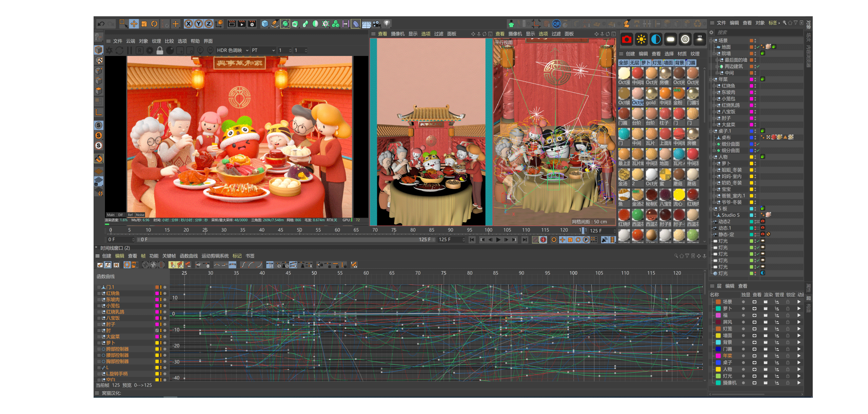Expand the 萝卜 track in the timeline list
Viewport: 868px width, 414px height.
[99, 343]
